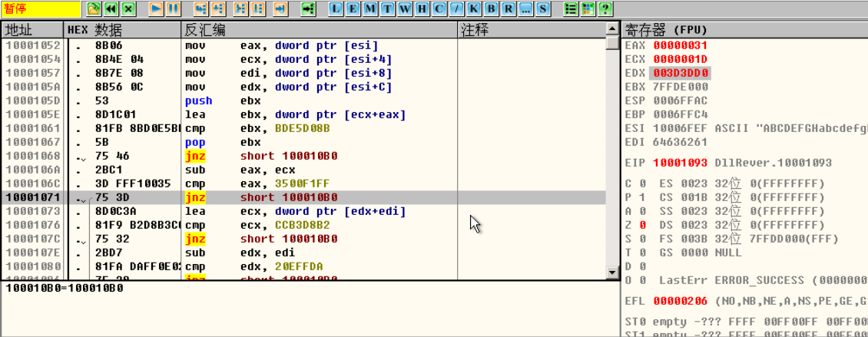Select the pop ebx instruction row
The width and height of the screenshot is (868, 337).
(303, 142)
